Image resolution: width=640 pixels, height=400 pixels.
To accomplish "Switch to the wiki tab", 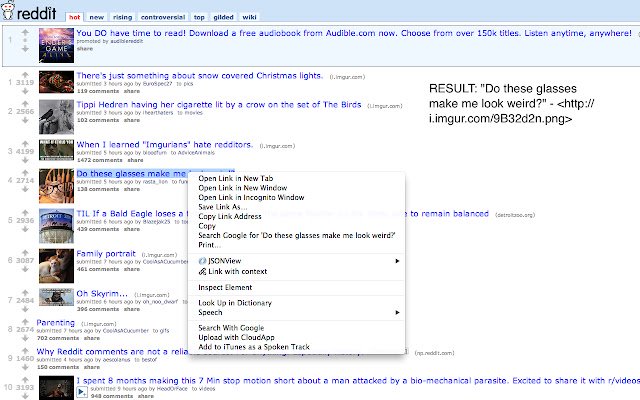I will [x=249, y=17].
